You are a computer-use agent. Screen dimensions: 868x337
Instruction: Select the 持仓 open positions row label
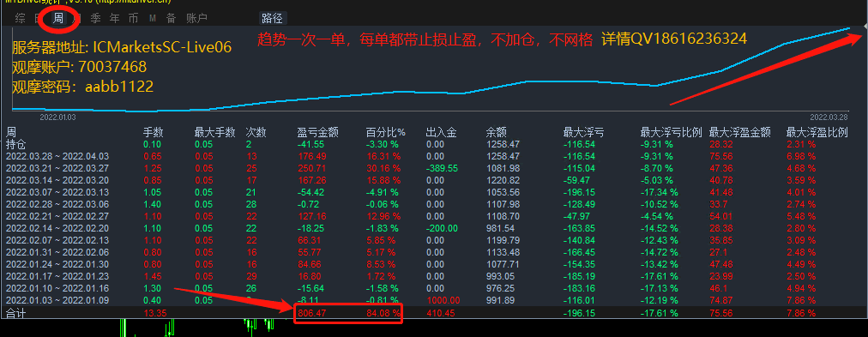(x=15, y=144)
